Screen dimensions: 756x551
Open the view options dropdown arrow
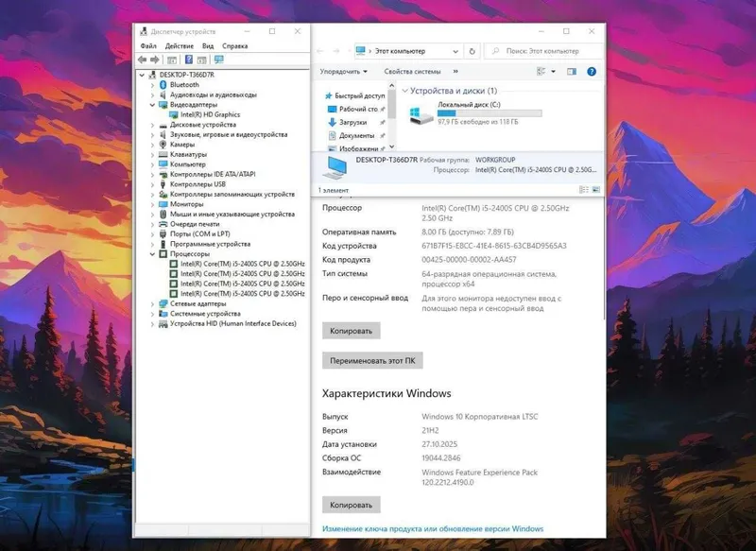coord(553,72)
